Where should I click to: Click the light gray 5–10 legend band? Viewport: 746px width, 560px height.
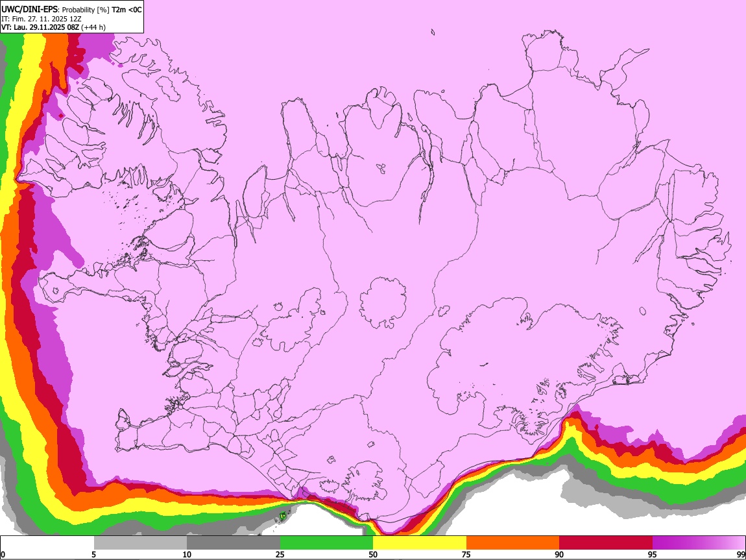(x=140, y=543)
